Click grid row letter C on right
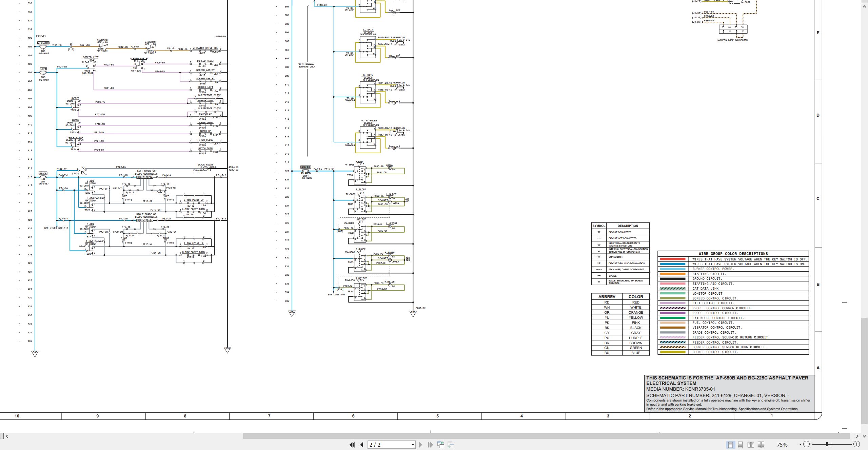868x450 pixels. point(818,199)
